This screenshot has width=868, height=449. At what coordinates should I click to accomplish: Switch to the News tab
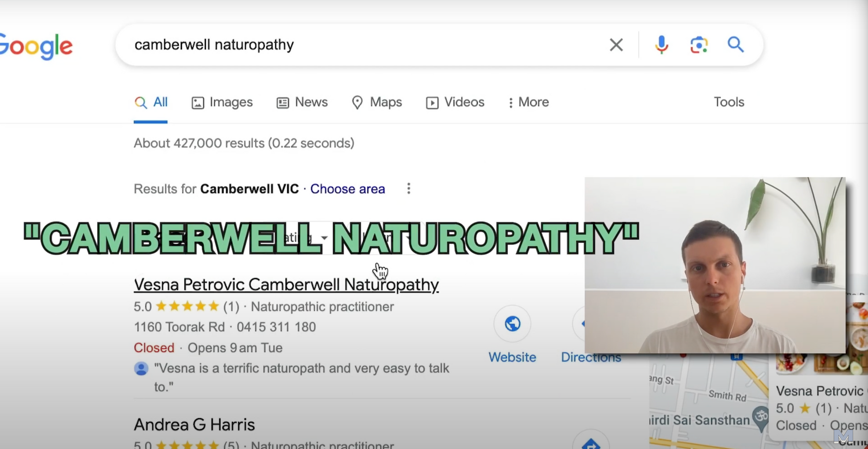point(302,102)
